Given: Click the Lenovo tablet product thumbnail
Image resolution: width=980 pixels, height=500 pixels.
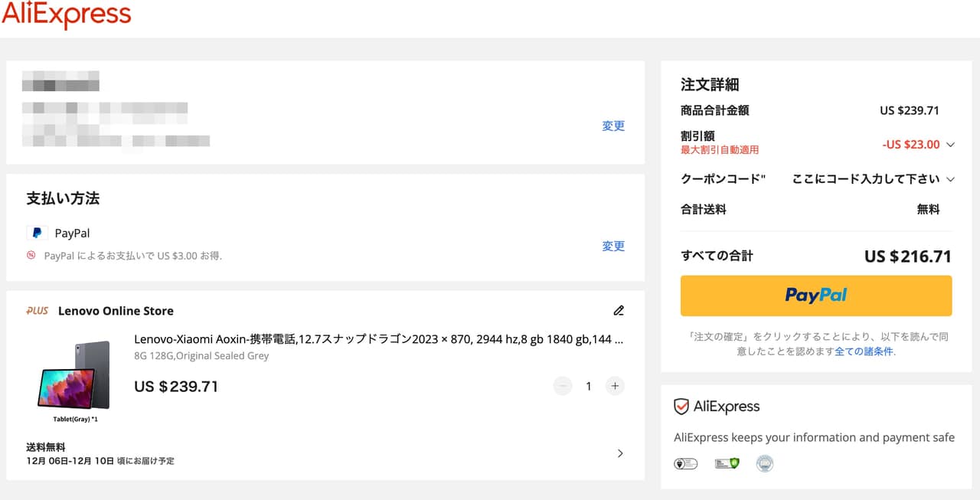Looking at the screenshot, I should tap(74, 377).
